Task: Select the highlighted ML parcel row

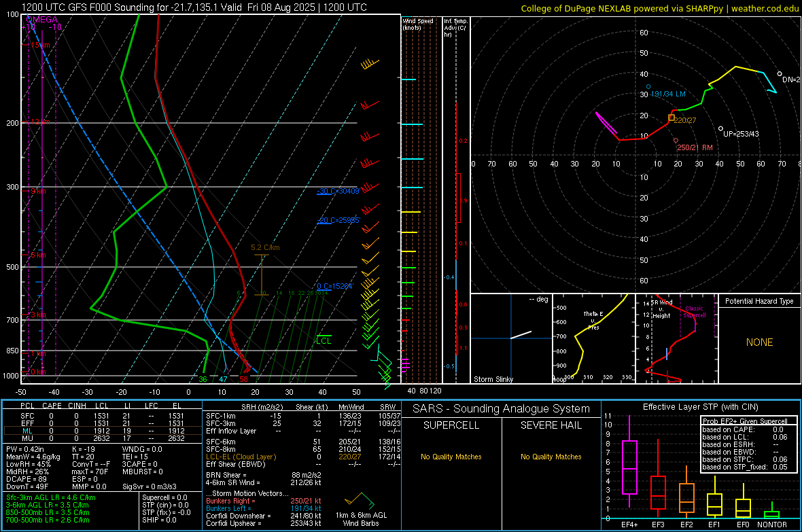Action: point(103,431)
